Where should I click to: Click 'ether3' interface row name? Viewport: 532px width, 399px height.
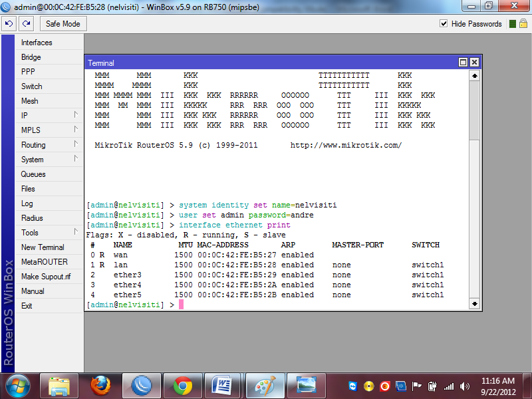[128, 275]
